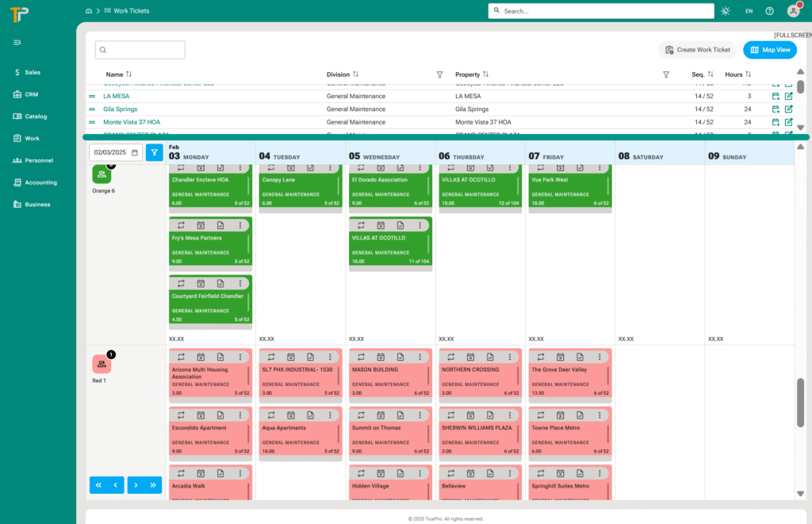Click the Map View button

tap(770, 50)
